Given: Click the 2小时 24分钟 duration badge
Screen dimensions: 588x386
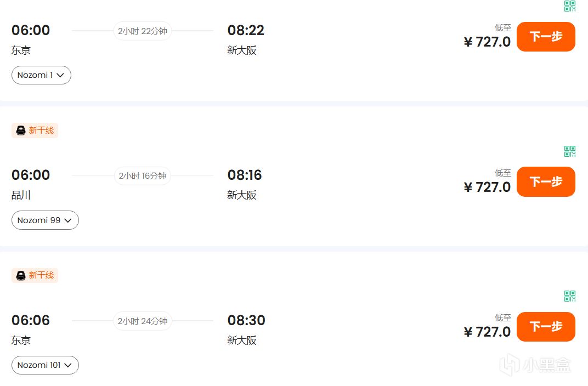Looking at the screenshot, I should click(143, 321).
